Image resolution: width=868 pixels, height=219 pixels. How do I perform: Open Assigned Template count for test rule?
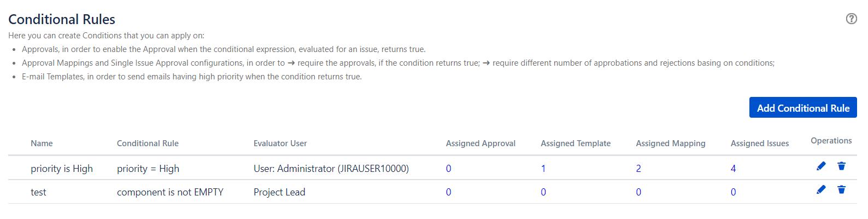point(543,192)
